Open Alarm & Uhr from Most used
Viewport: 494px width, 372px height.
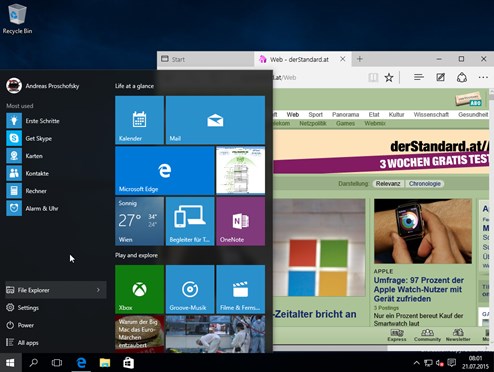56,208
